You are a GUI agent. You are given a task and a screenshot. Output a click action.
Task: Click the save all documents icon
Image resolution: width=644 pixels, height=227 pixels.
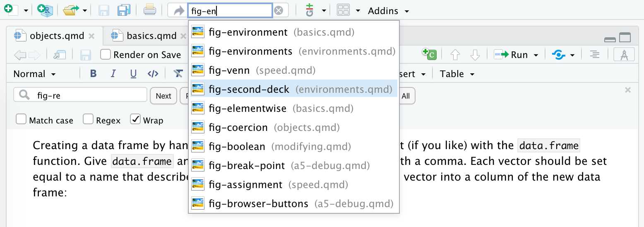pos(124,10)
